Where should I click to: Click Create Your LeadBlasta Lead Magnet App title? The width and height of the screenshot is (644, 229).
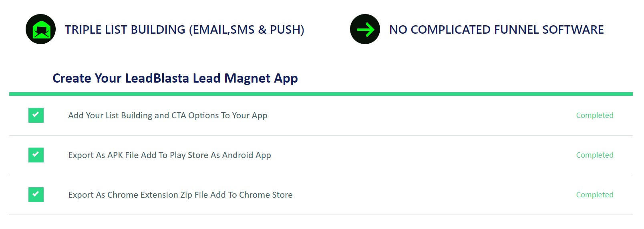[x=175, y=78]
